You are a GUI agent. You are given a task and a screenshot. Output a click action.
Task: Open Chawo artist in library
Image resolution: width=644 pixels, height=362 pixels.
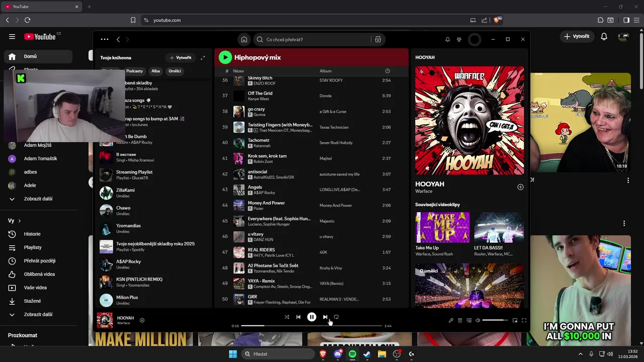(153, 211)
